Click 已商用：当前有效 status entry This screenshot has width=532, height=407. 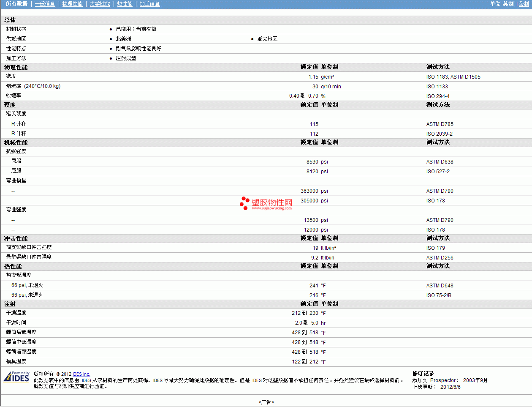(x=136, y=29)
